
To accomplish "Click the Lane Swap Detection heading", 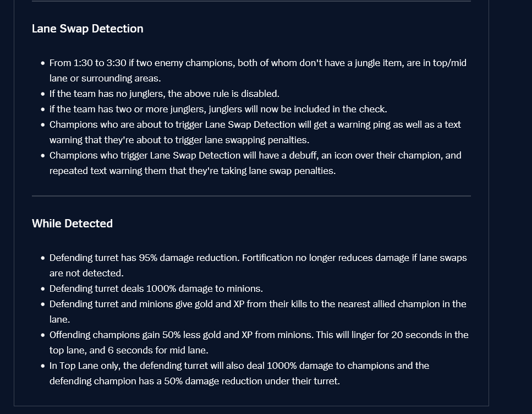I will pyautogui.click(x=87, y=29).
